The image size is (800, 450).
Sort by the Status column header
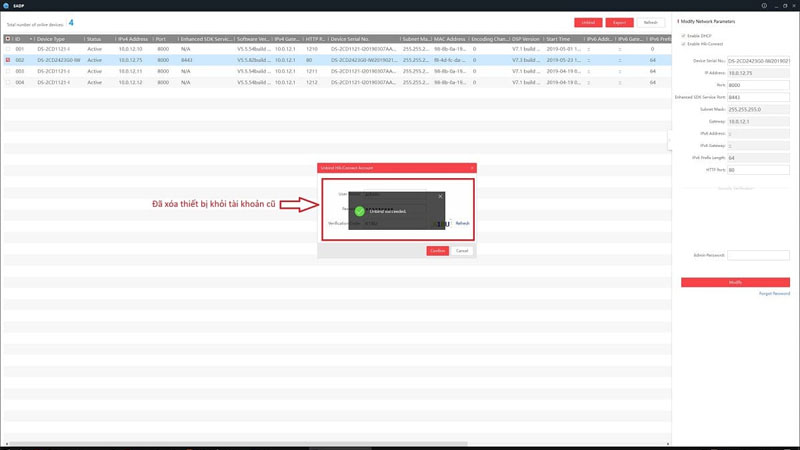(x=94, y=38)
